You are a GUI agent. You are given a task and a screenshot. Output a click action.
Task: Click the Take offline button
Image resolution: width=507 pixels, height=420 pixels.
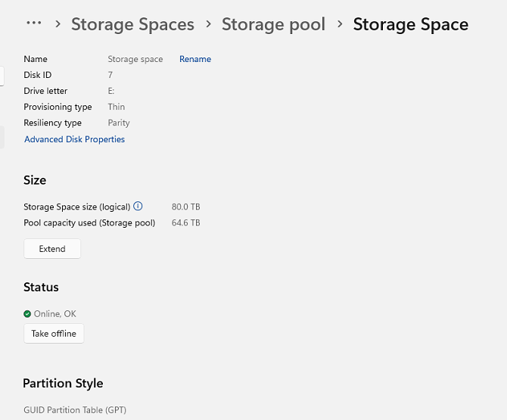[x=54, y=333]
